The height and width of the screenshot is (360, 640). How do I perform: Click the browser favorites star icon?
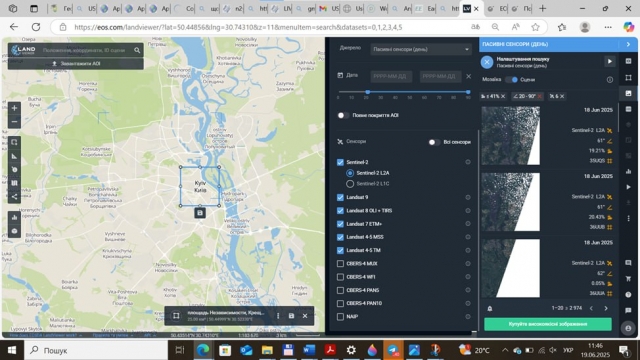(536, 27)
